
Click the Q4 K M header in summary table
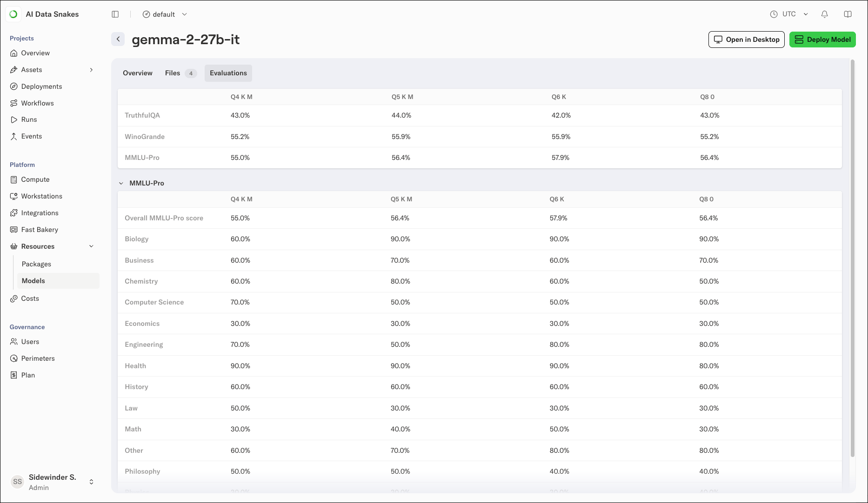[x=241, y=97]
